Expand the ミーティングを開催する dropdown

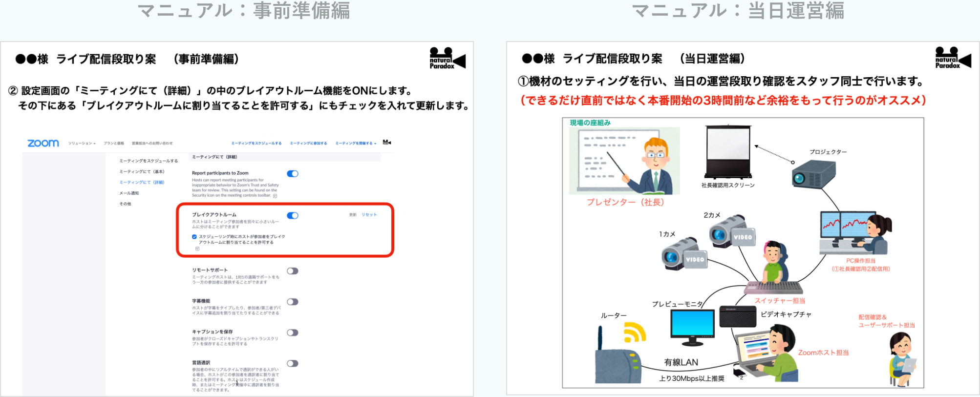click(x=356, y=144)
